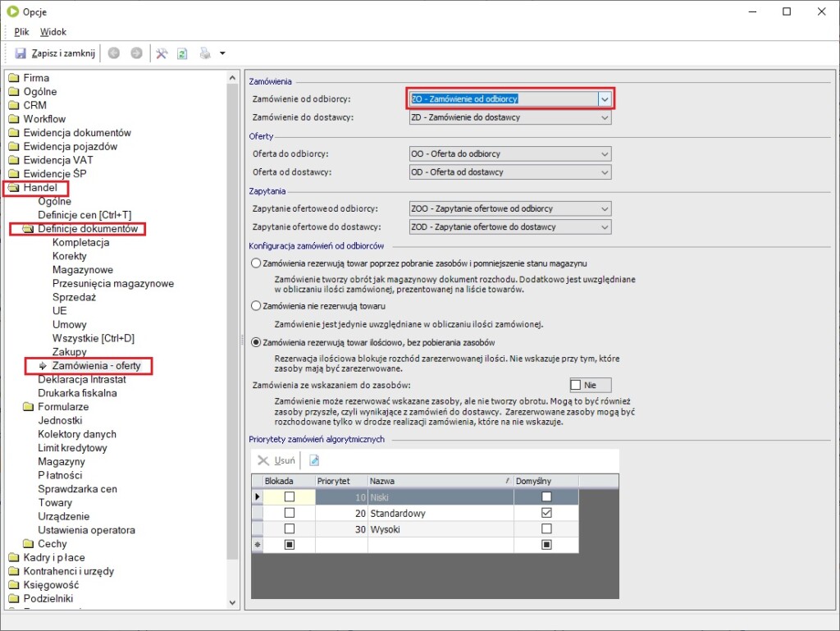Select Sprzedaż in the tree
This screenshot has width=840, height=631.
point(74,297)
